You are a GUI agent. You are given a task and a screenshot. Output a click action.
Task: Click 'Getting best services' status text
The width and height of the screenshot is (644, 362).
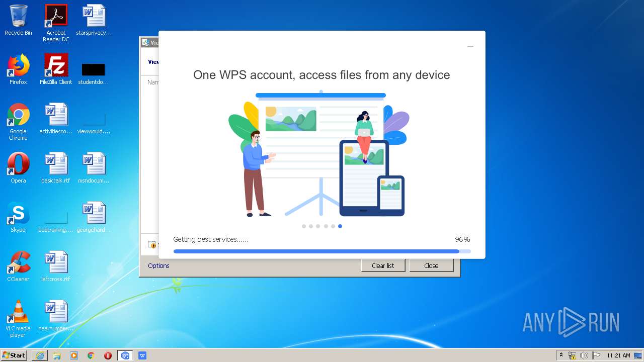pos(211,239)
